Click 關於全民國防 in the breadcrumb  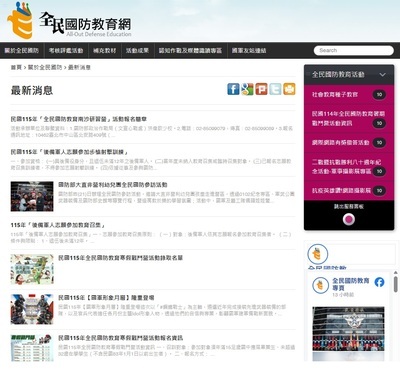[45, 67]
